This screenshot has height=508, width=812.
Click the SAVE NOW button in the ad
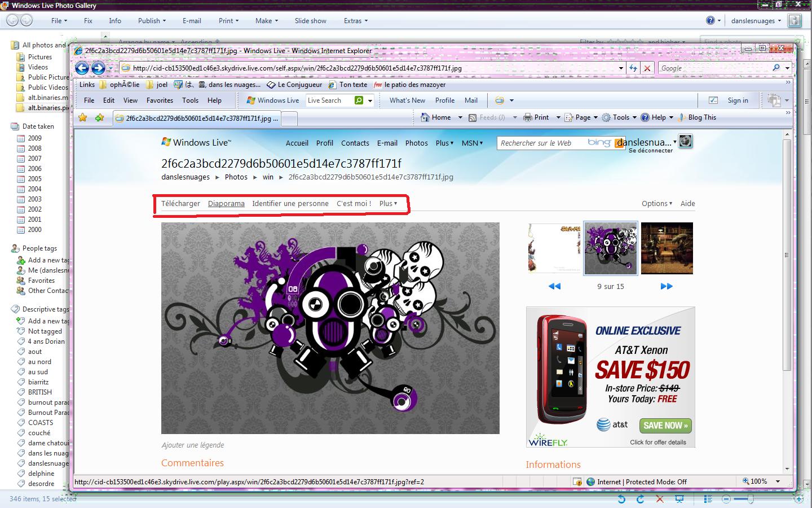[665, 426]
